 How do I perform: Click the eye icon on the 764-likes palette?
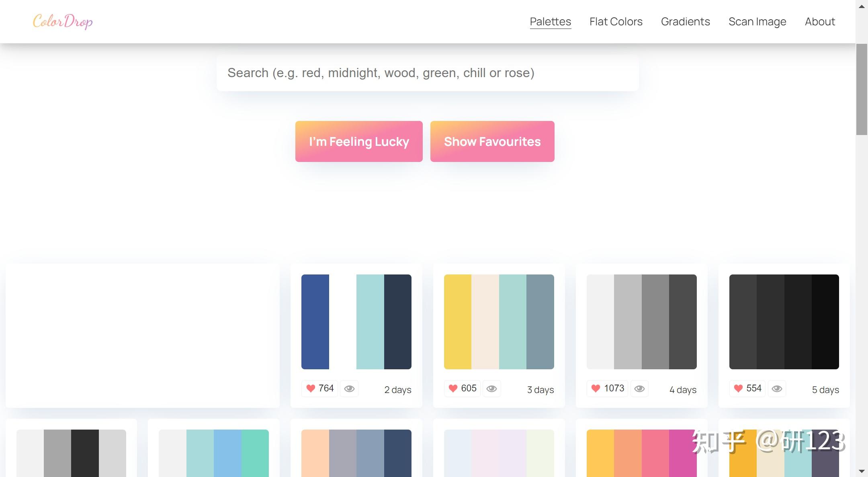[x=349, y=389]
